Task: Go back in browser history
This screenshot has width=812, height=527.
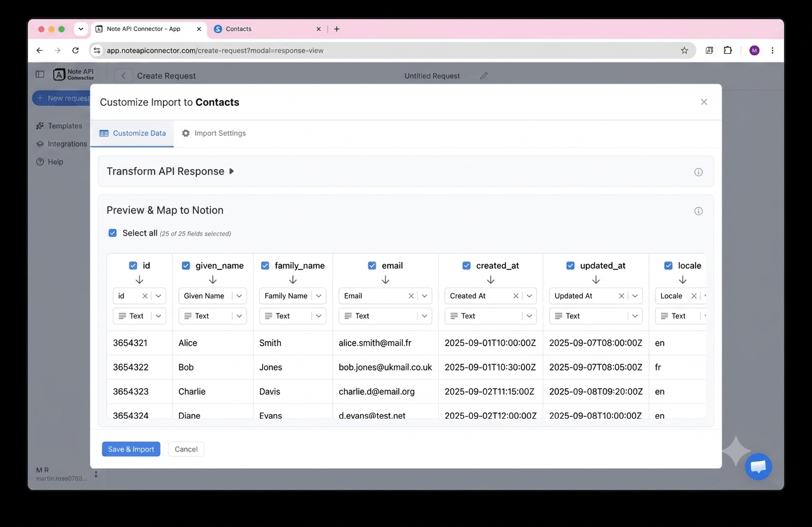Action: click(39, 51)
